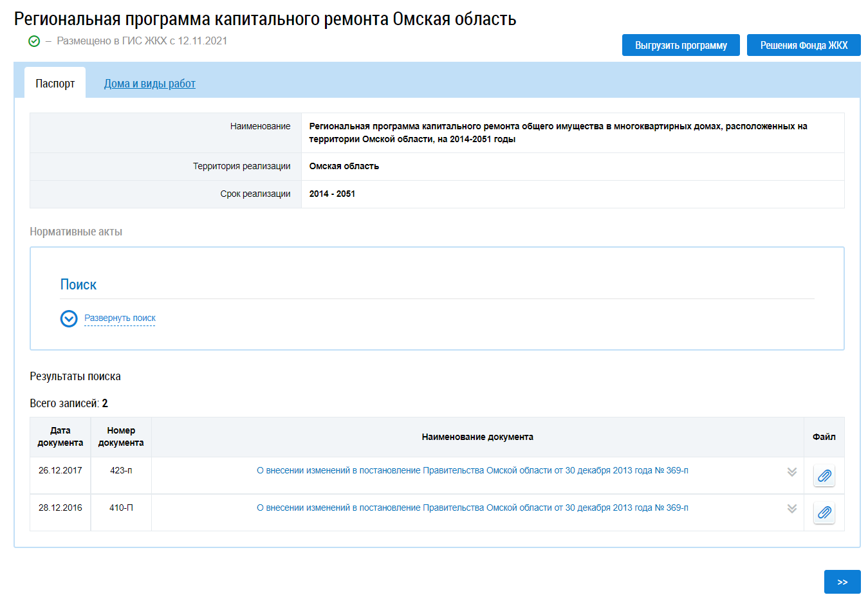Open attachment file for document 410-П
The height and width of the screenshot is (604, 868).
[x=824, y=513]
